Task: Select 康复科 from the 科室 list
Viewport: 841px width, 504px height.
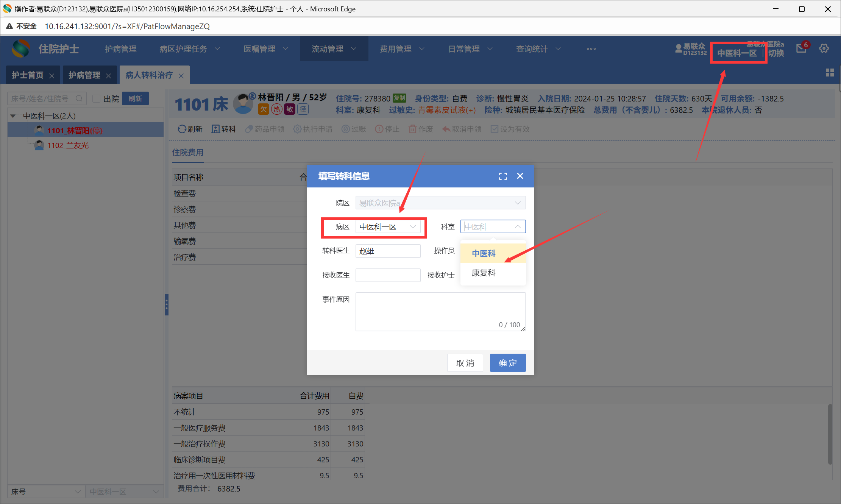Action: 484,273
